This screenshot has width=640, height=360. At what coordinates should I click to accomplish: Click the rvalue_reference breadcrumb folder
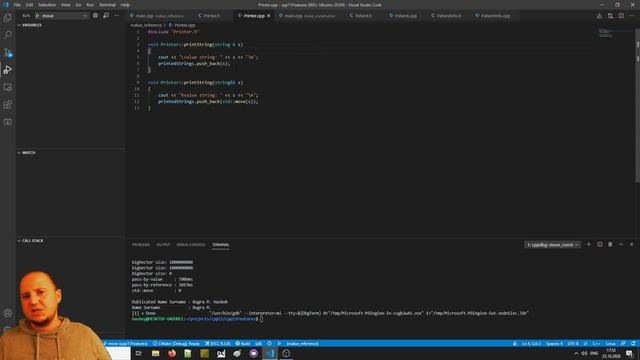coord(146,25)
